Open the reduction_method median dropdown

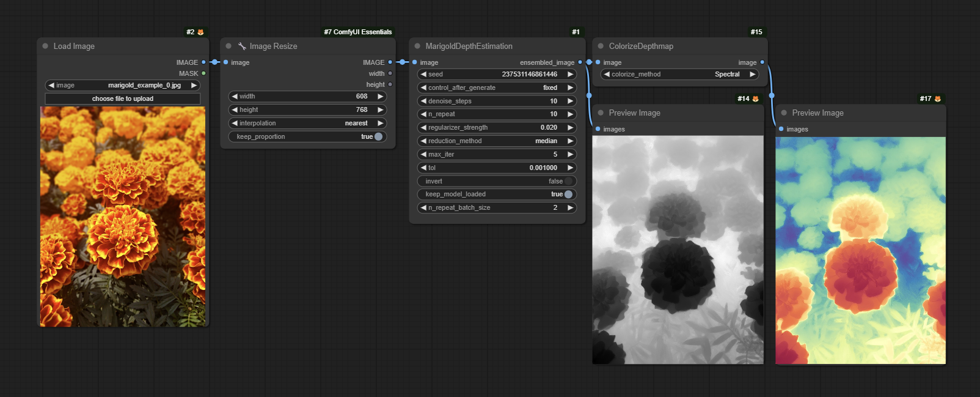click(x=496, y=141)
